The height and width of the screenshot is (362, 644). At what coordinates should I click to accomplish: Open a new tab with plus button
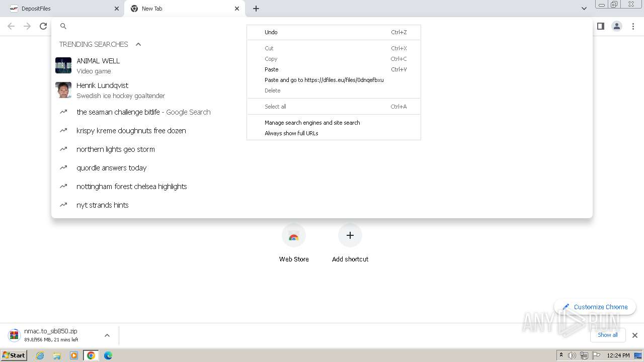[256, 9]
